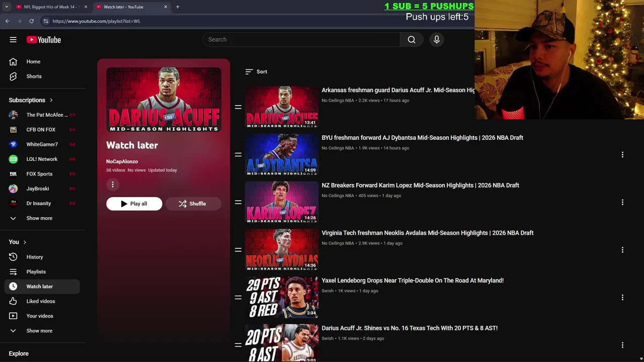Open WhiteGamer7 subscription channel
This screenshot has width=644, height=362.
[42, 144]
